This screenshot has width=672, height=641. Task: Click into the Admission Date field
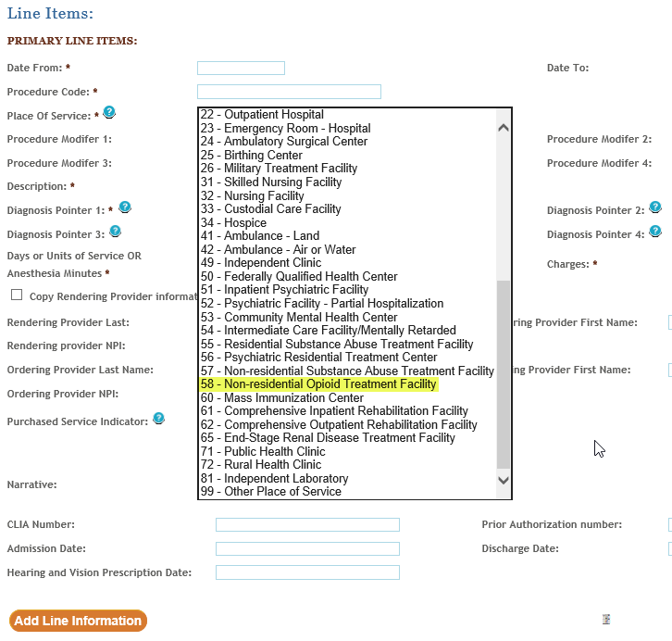tap(307, 548)
